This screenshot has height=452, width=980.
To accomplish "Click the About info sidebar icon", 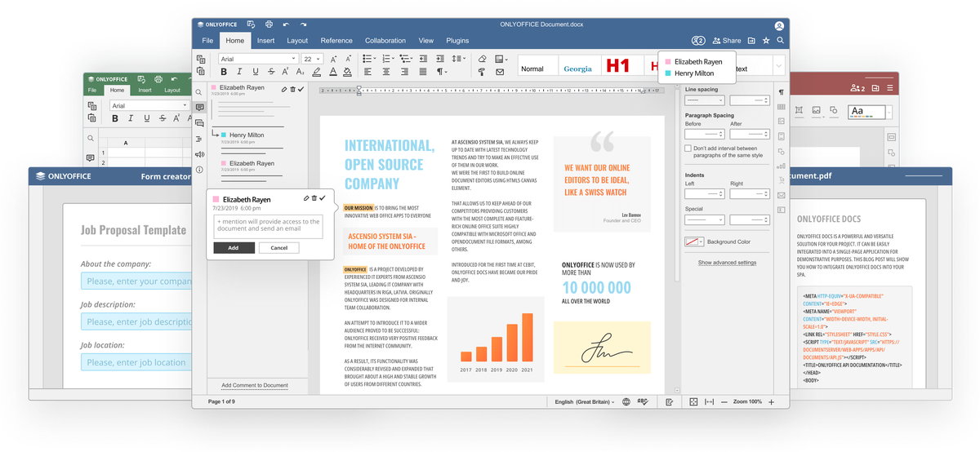I will pyautogui.click(x=200, y=170).
